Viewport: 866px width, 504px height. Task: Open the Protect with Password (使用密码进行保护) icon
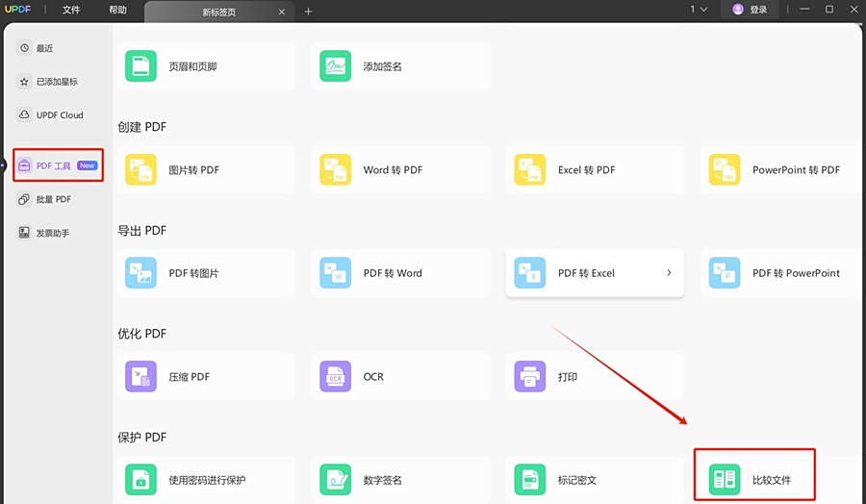(x=140, y=480)
